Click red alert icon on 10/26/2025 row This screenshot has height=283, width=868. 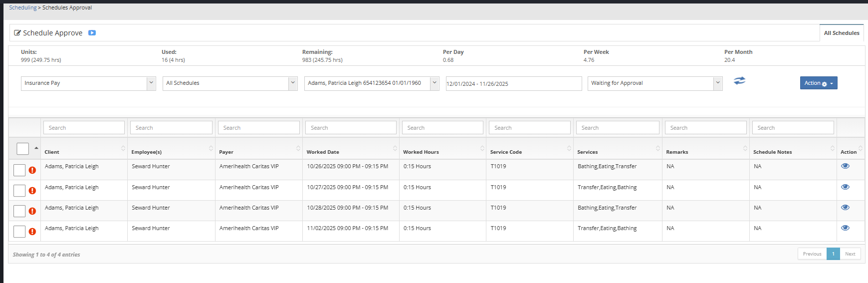click(x=32, y=170)
